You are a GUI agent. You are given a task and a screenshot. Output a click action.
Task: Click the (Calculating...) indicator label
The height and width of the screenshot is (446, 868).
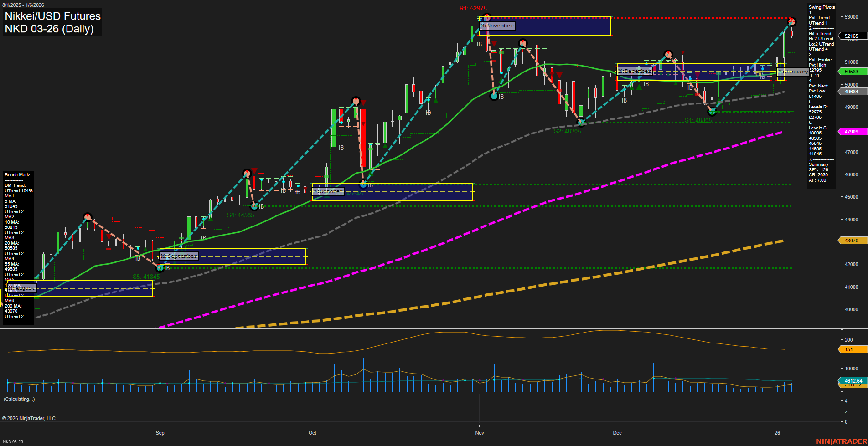pyautogui.click(x=19, y=399)
